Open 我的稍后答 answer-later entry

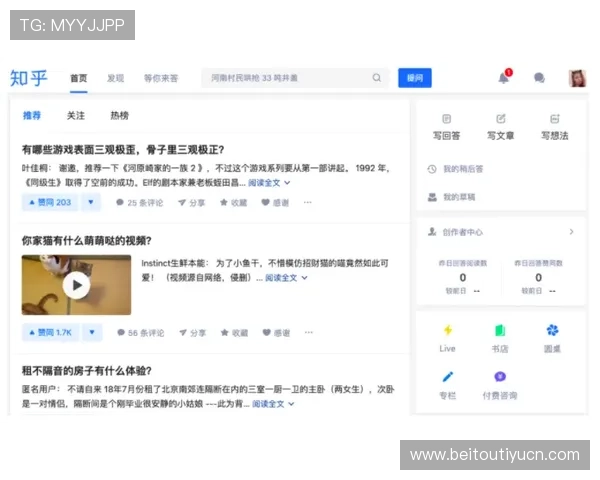point(455,169)
